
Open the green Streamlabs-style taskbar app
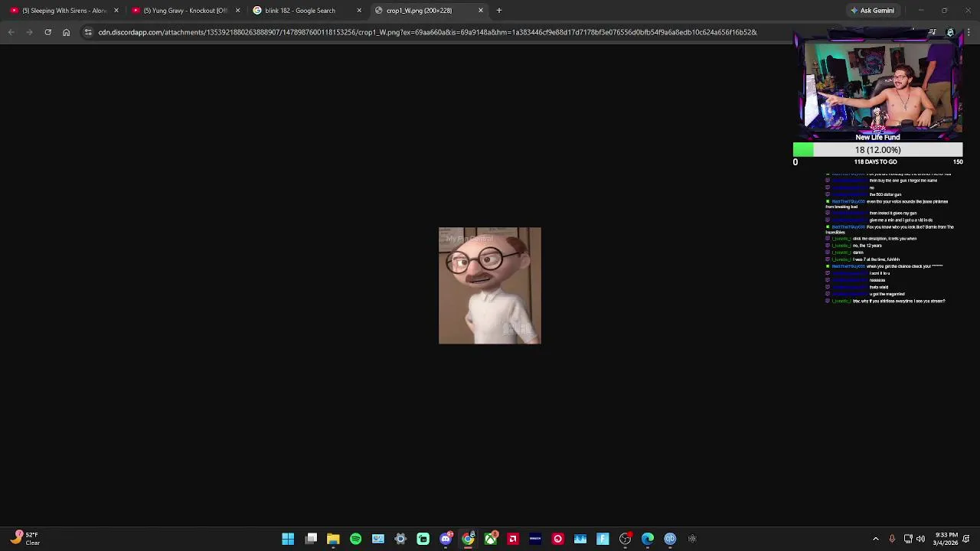(x=423, y=539)
